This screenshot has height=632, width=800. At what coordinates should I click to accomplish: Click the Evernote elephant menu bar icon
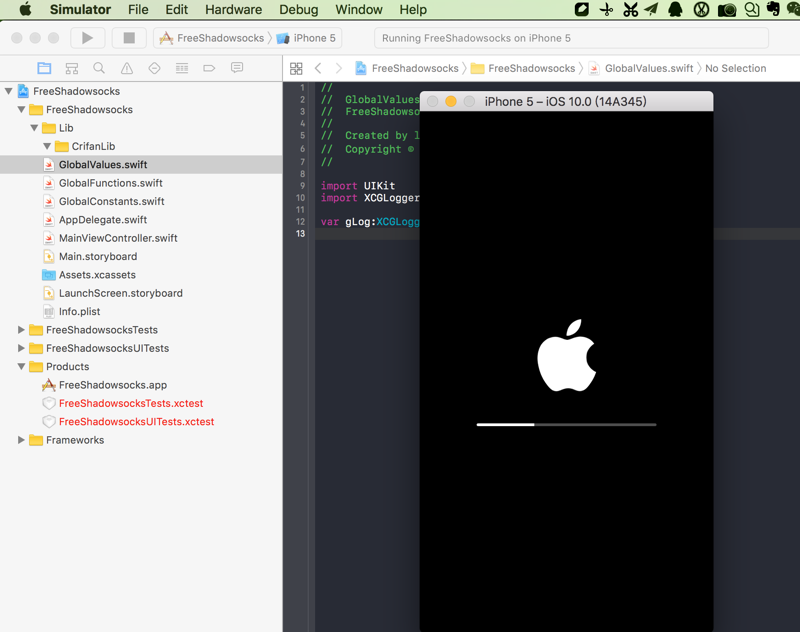coord(773,9)
